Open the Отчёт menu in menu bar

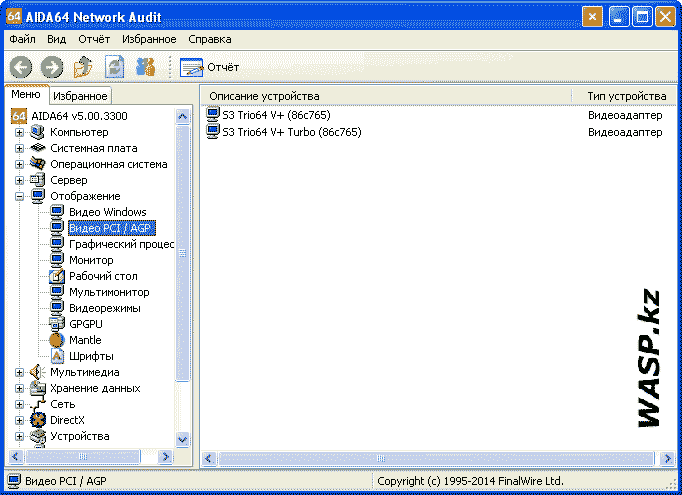pos(94,39)
